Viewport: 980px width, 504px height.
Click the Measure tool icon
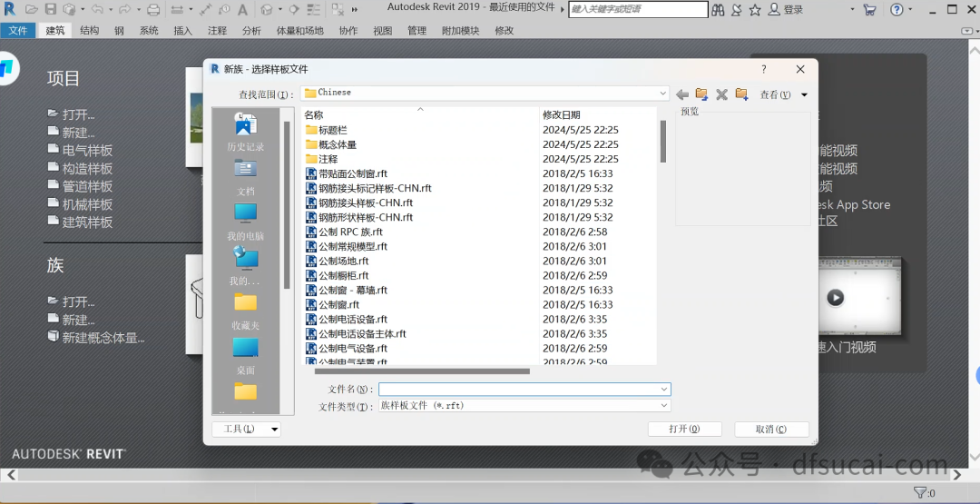178,9
